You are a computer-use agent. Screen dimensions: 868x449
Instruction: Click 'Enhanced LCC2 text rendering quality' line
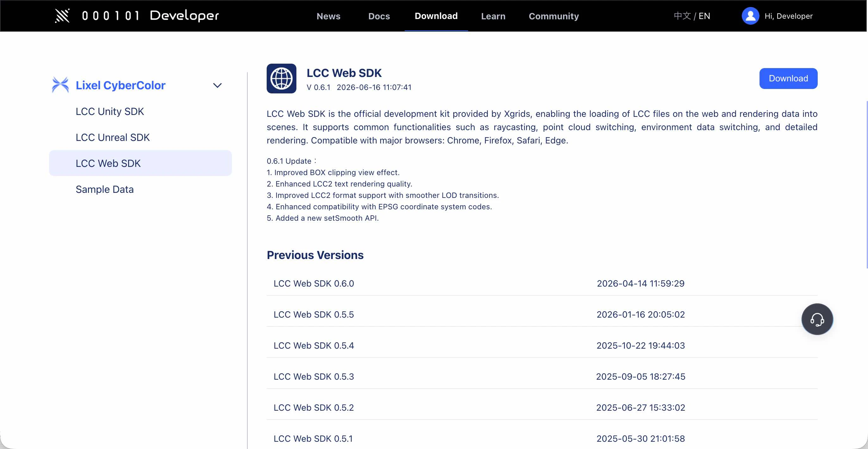tap(339, 184)
